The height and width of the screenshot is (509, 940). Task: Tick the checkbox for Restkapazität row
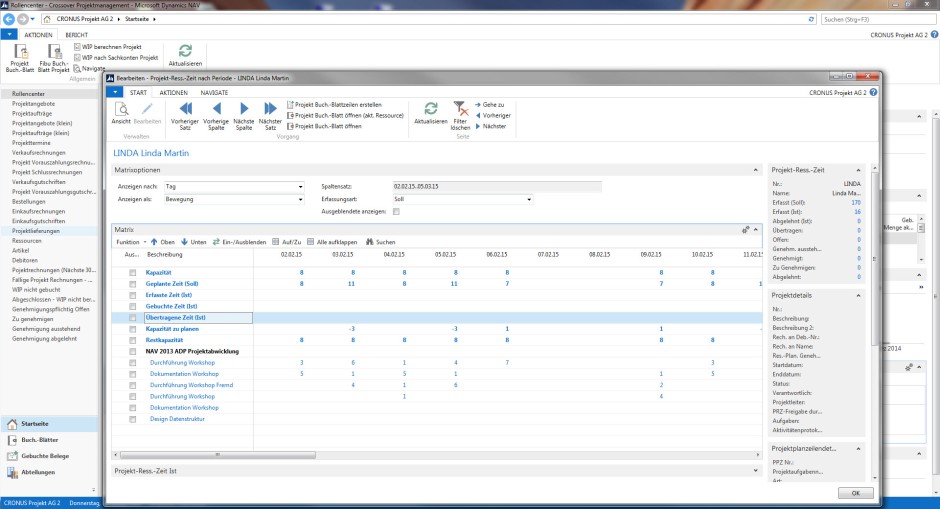[132, 340]
